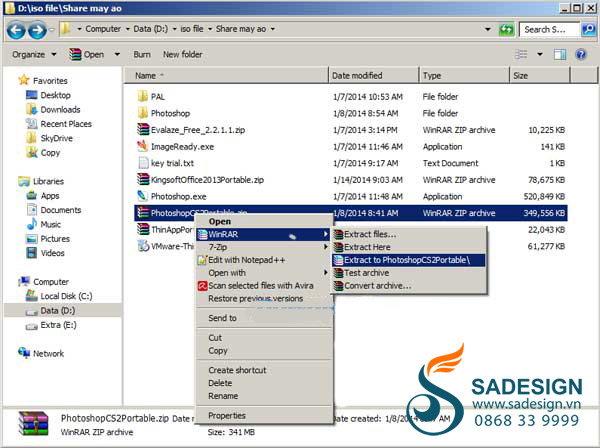
Task: Click the Network icon in sidebar
Action: (x=24, y=353)
